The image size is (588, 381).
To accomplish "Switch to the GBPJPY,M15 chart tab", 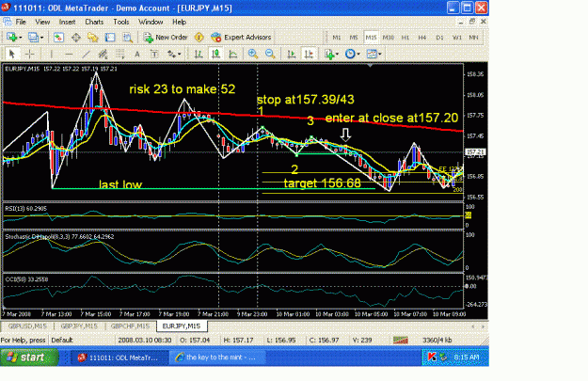I will point(79,326).
